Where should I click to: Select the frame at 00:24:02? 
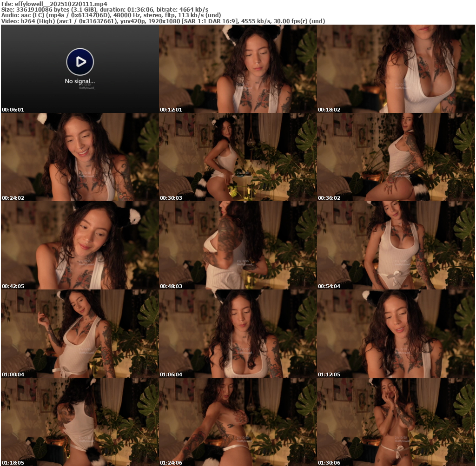coord(79,157)
